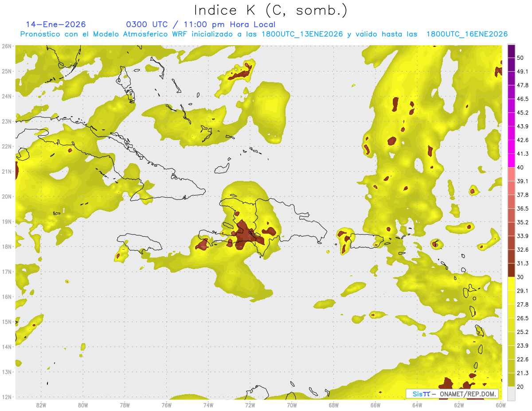Click the colorbar value '46.5'
This screenshot has width=532, height=411.
pos(523,99)
